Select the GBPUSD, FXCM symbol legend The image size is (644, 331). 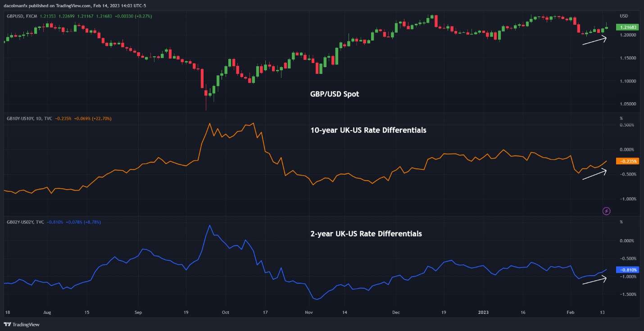coord(23,16)
